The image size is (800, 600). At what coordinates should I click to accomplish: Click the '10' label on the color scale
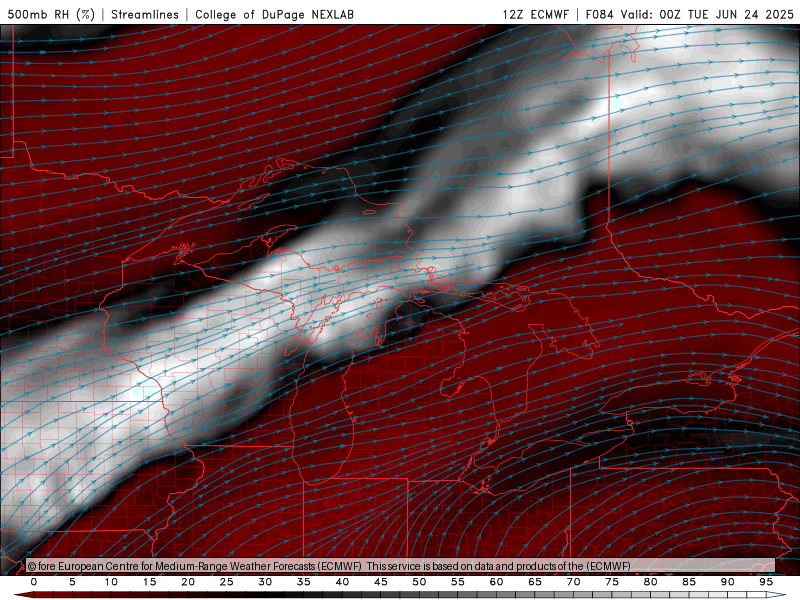click(111, 582)
